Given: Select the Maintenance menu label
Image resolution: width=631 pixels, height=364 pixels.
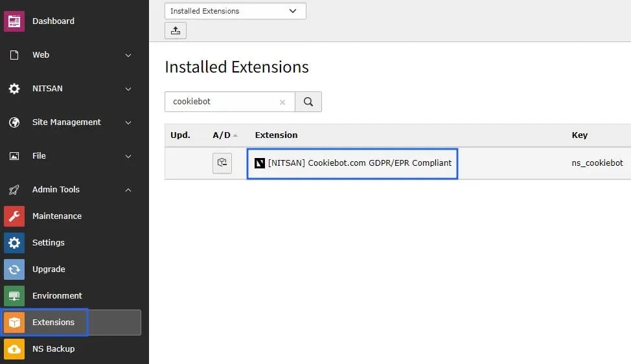Looking at the screenshot, I should pyautogui.click(x=57, y=216).
